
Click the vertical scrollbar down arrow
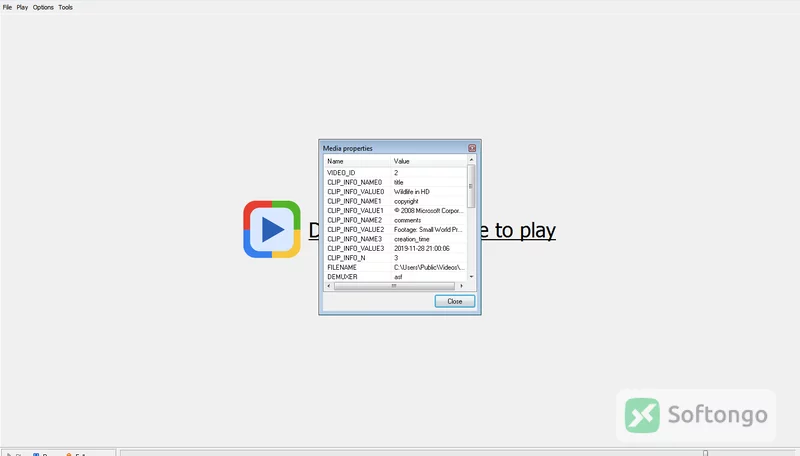tap(471, 276)
